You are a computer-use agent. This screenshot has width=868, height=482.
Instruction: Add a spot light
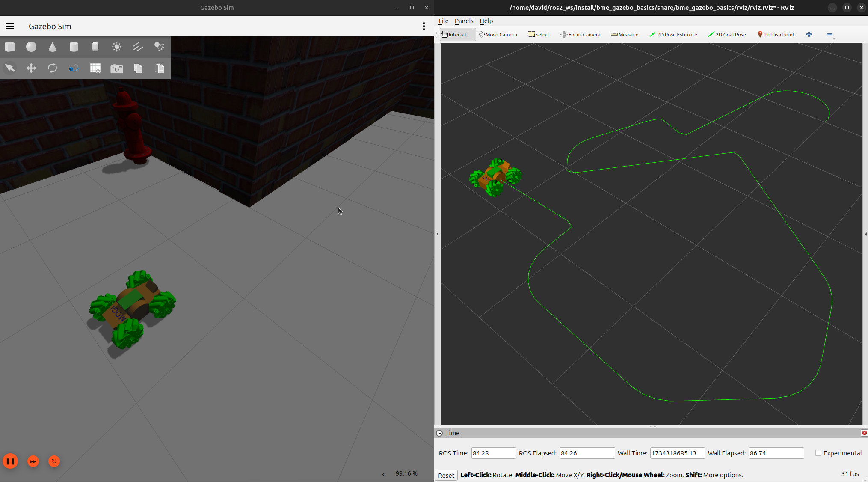click(159, 47)
